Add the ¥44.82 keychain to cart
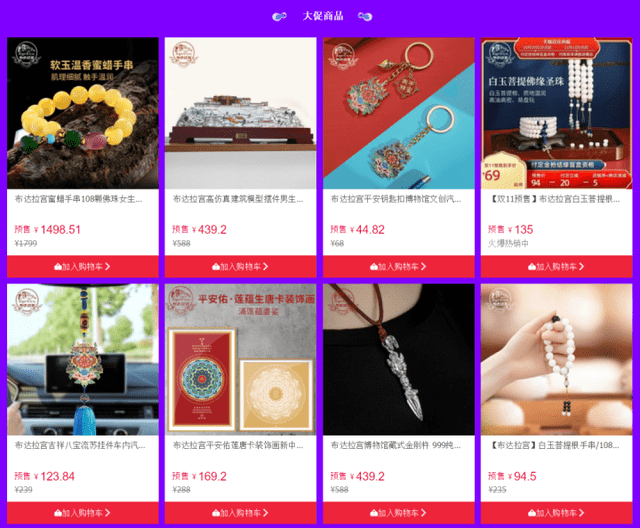The image size is (640, 528). [398, 266]
